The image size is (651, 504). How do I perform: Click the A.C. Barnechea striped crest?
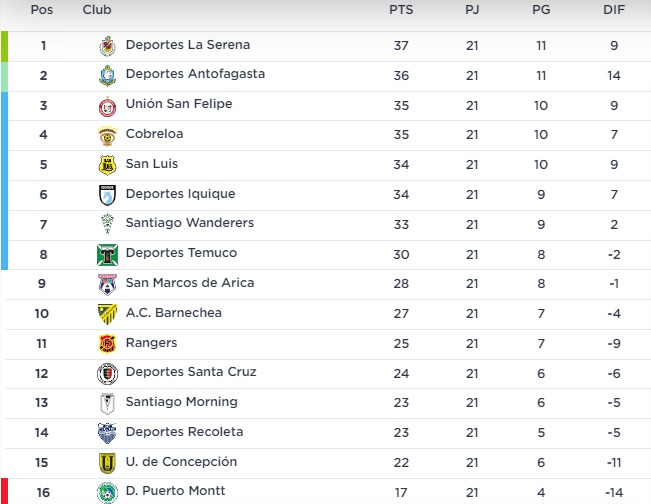108,314
